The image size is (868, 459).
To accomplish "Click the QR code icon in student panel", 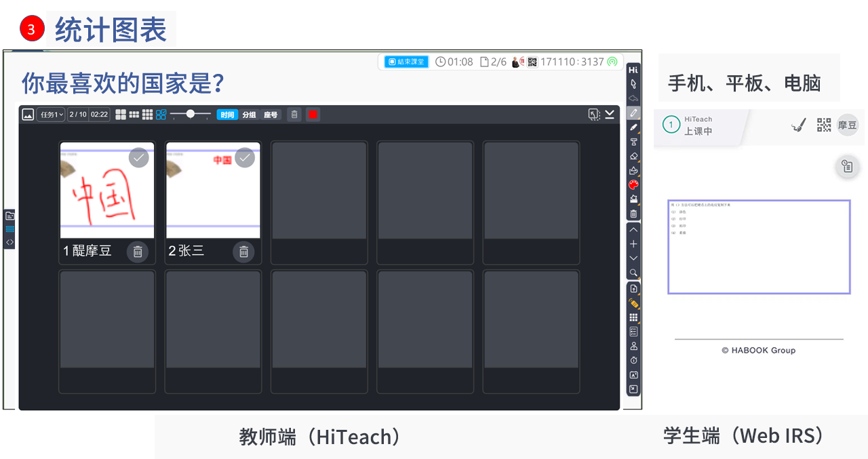I will pos(824,125).
